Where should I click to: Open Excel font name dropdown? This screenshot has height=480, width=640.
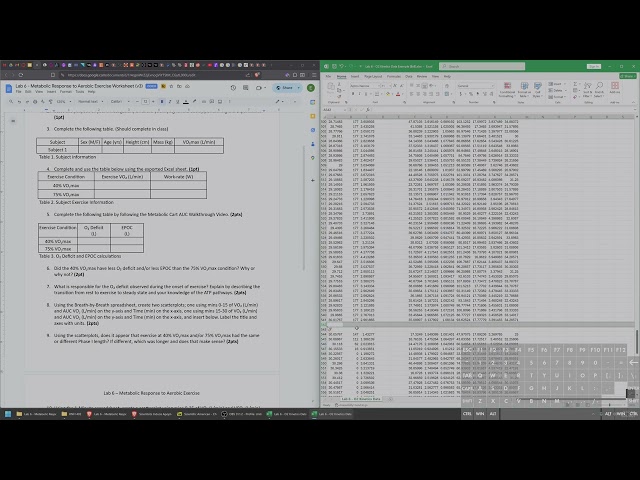point(364,86)
